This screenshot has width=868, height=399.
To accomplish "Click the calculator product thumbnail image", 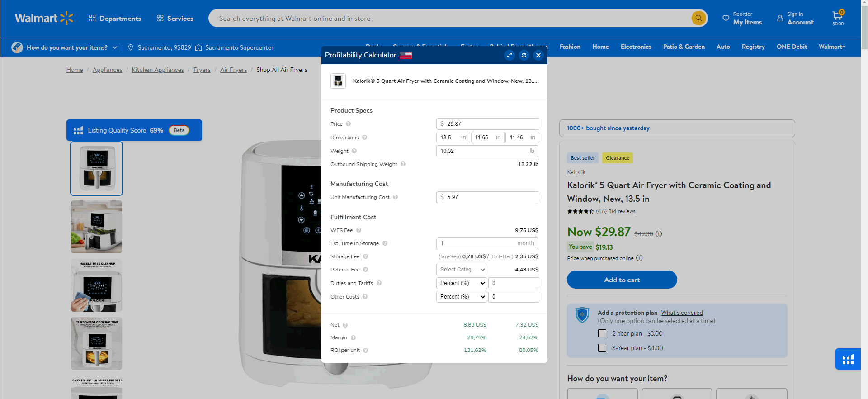I will coord(338,81).
